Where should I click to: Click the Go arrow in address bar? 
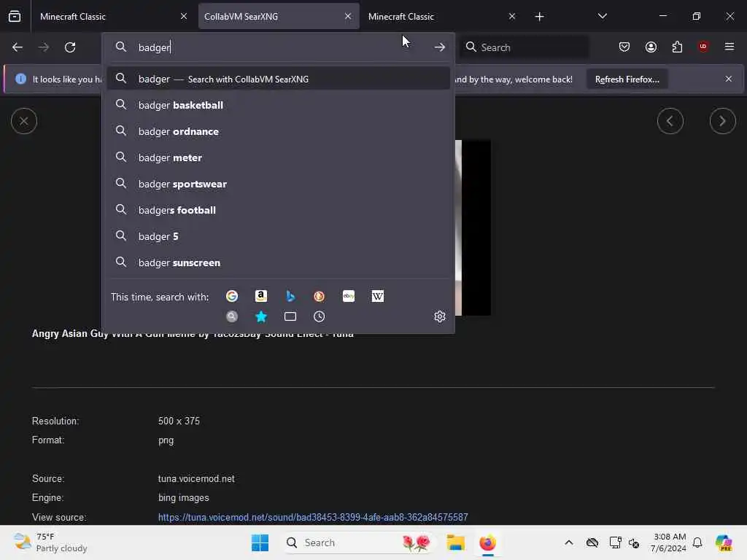[440, 47]
